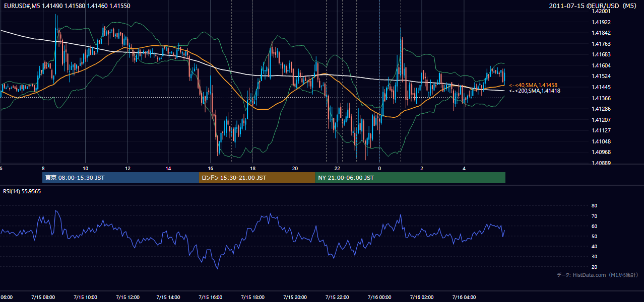This screenshot has width=644, height=302.
Task: Click the 1.41683 price axis value
Action: (x=602, y=54)
